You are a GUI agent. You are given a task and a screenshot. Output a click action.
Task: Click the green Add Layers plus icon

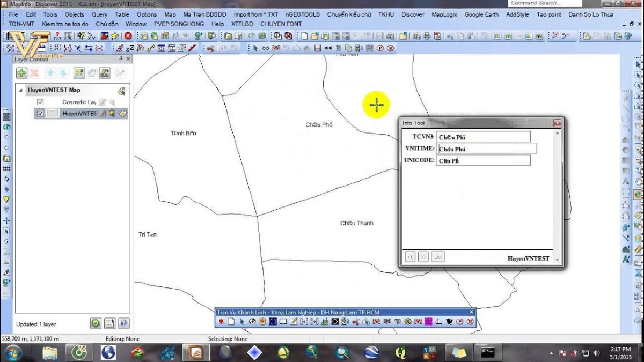click(x=21, y=73)
